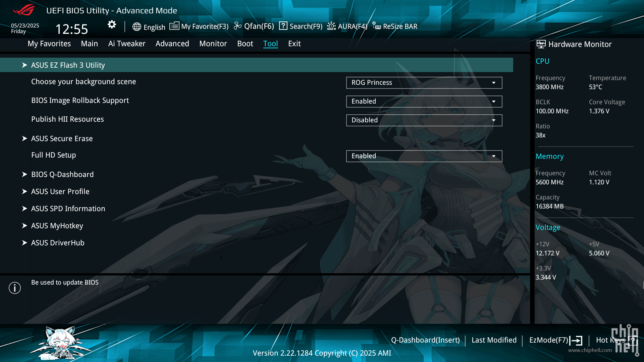Screen dimensions: 644x362
Task: Click arrow beside BIOS Q-Dashboard
Action: [x=24, y=174]
